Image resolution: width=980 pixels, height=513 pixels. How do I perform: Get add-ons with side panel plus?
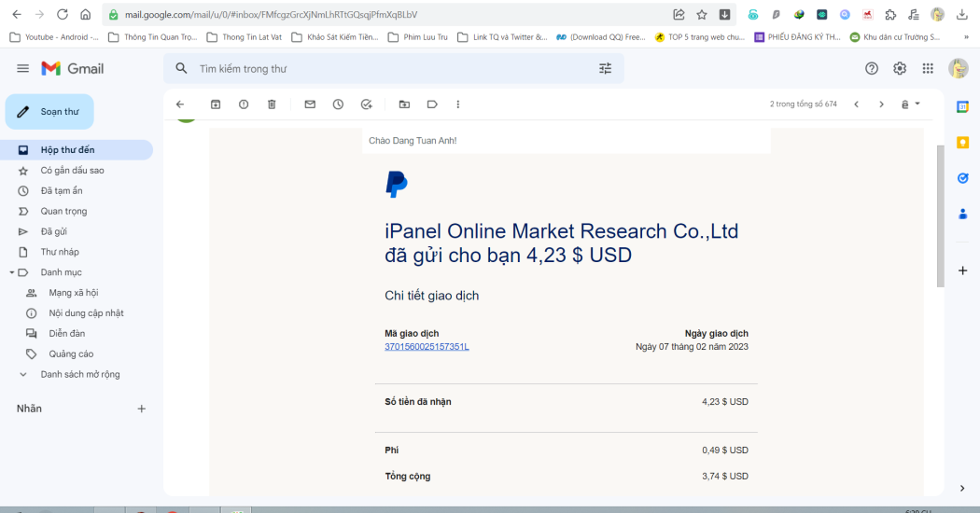[962, 270]
